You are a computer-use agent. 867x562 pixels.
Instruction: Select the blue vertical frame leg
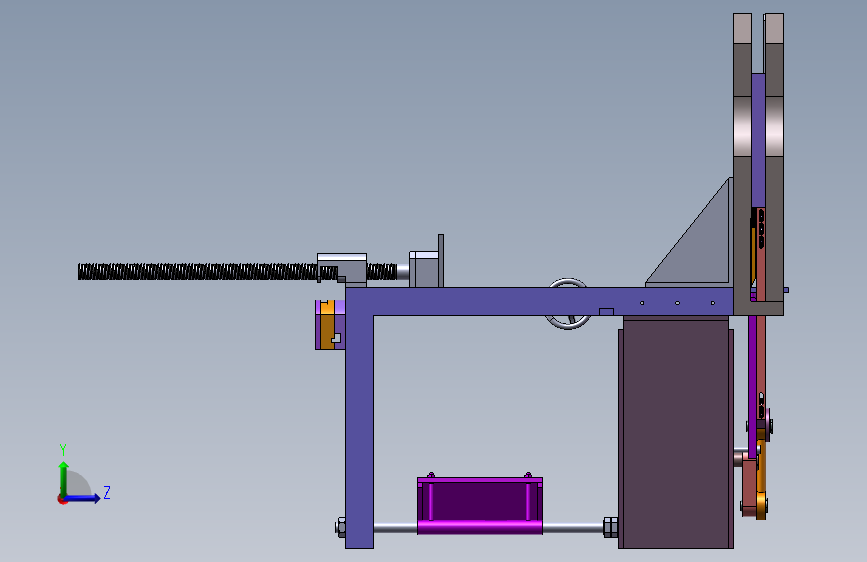pos(359,431)
